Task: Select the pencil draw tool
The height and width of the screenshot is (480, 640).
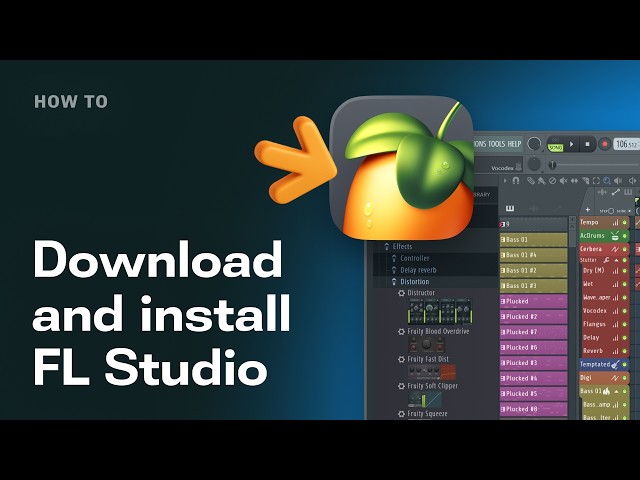Action: [531, 180]
